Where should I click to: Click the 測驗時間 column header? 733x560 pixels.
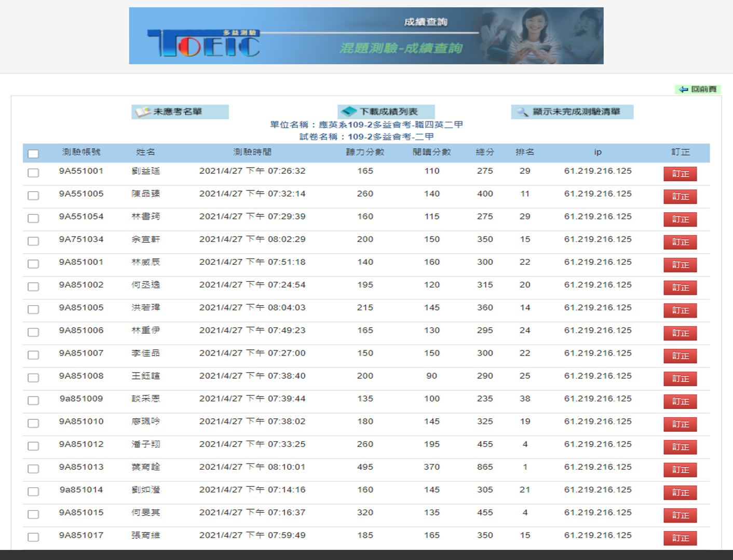point(252,152)
